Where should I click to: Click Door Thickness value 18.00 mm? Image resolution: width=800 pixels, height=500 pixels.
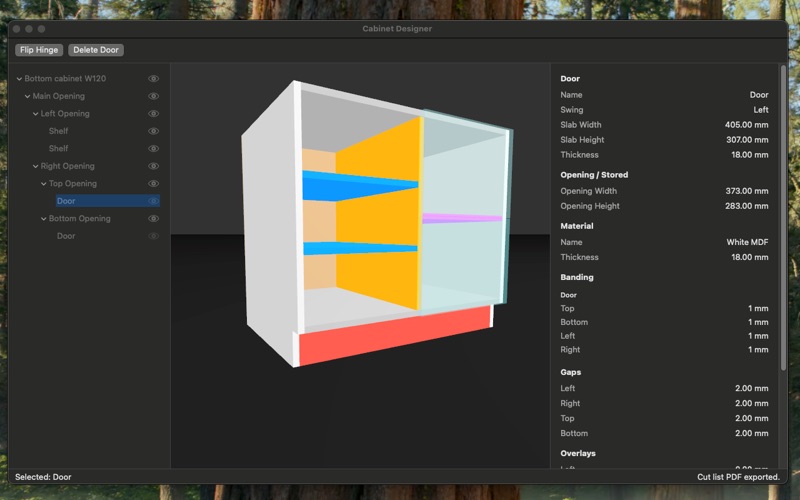point(749,155)
